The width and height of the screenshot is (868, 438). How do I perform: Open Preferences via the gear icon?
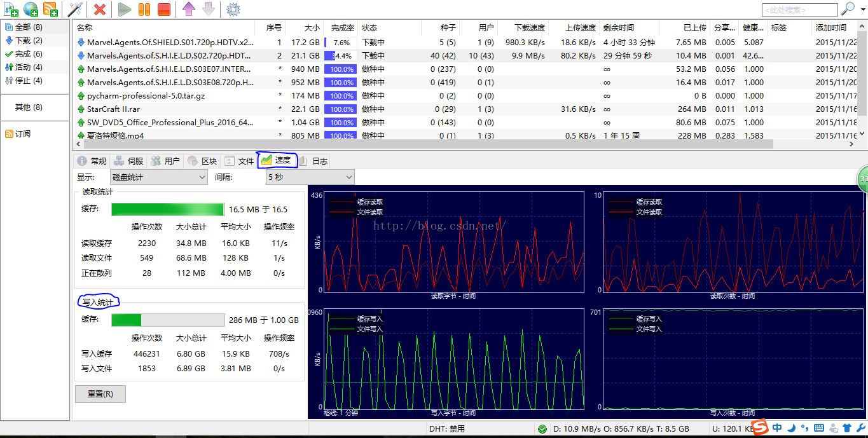[x=233, y=9]
